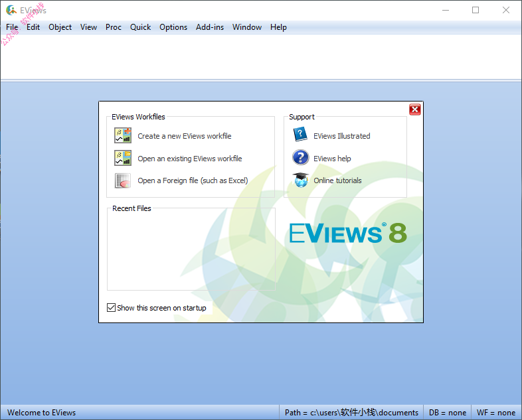Close the EViews main window
Image resolution: width=522 pixels, height=420 pixels.
click(505, 11)
